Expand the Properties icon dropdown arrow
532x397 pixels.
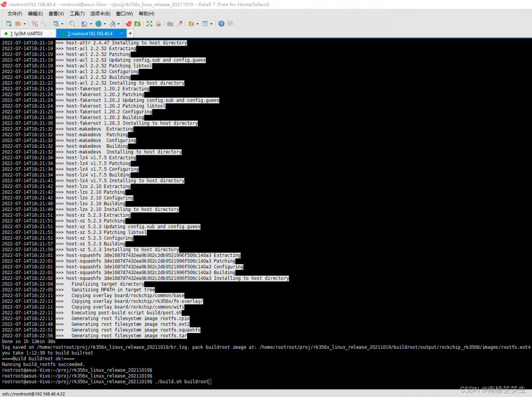[x=62, y=24]
